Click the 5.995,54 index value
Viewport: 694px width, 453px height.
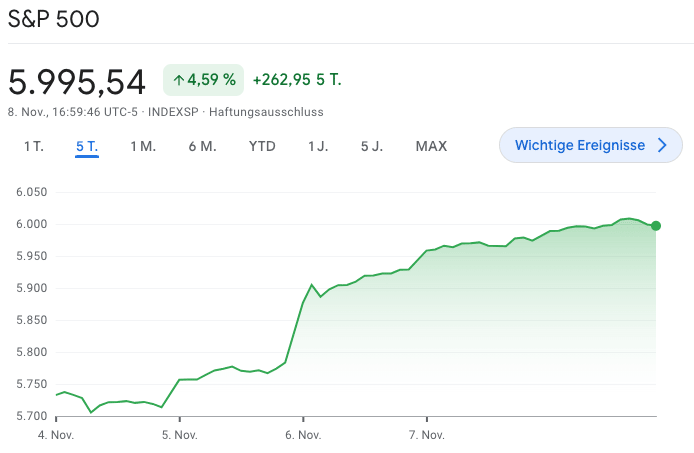click(77, 81)
